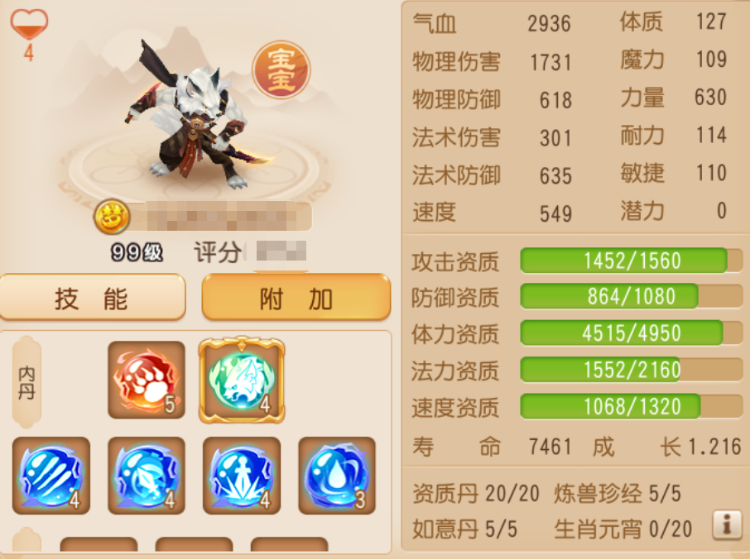
Task: Click the 体力资质 progress bar
Action: 632,333
